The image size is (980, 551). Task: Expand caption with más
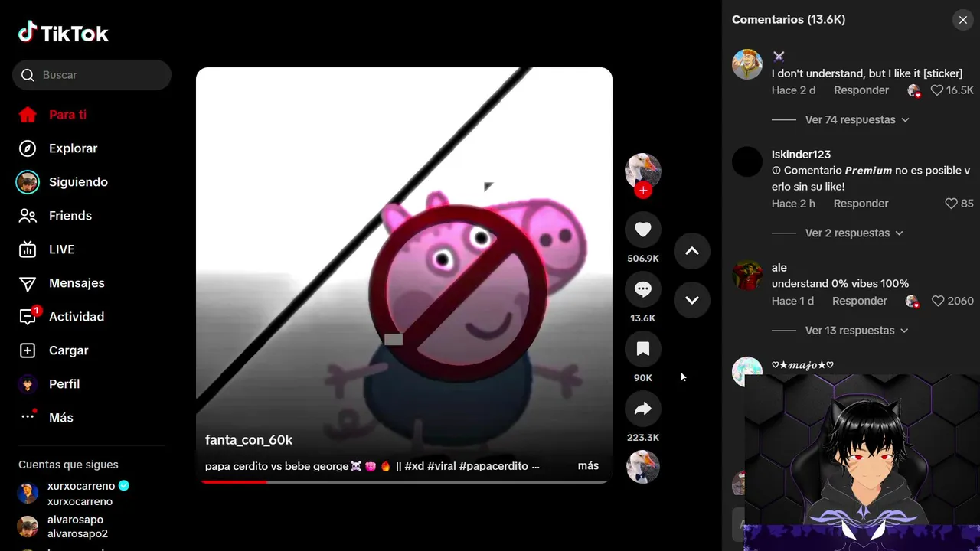click(x=588, y=465)
